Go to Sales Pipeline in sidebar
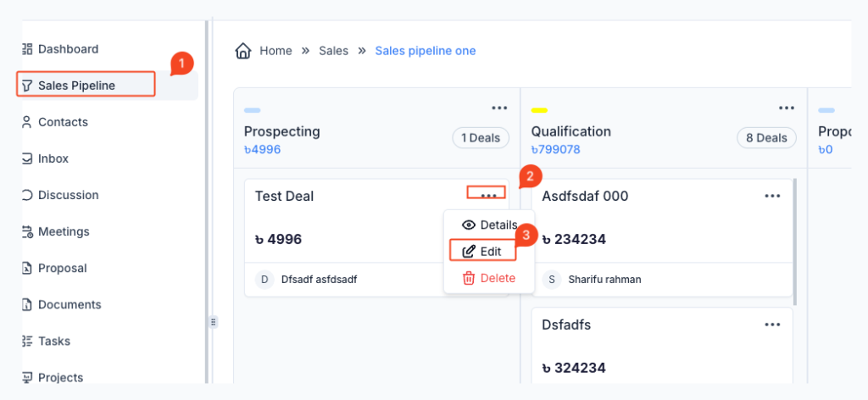The image size is (868, 400). [x=76, y=86]
